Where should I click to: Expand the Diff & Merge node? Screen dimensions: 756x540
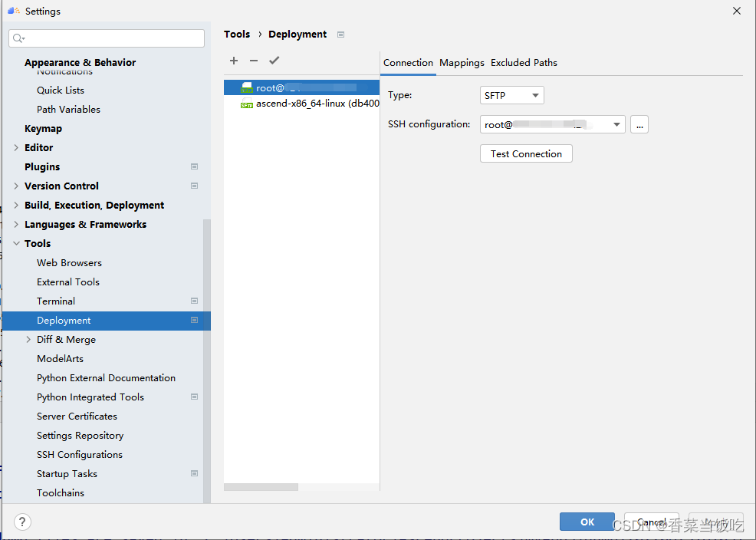pyautogui.click(x=28, y=340)
